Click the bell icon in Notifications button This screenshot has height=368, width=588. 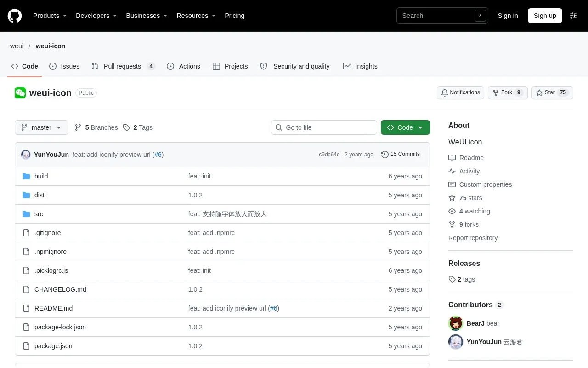[445, 93]
